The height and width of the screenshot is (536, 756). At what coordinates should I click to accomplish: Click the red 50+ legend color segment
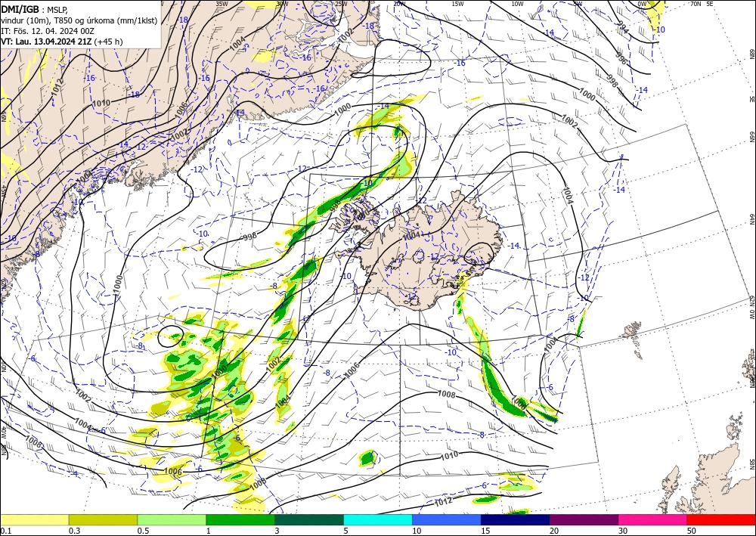(x=721, y=519)
